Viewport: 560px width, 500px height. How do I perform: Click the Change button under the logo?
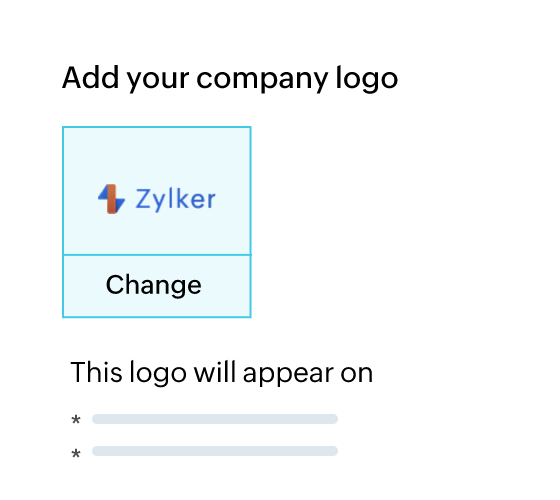tap(157, 286)
